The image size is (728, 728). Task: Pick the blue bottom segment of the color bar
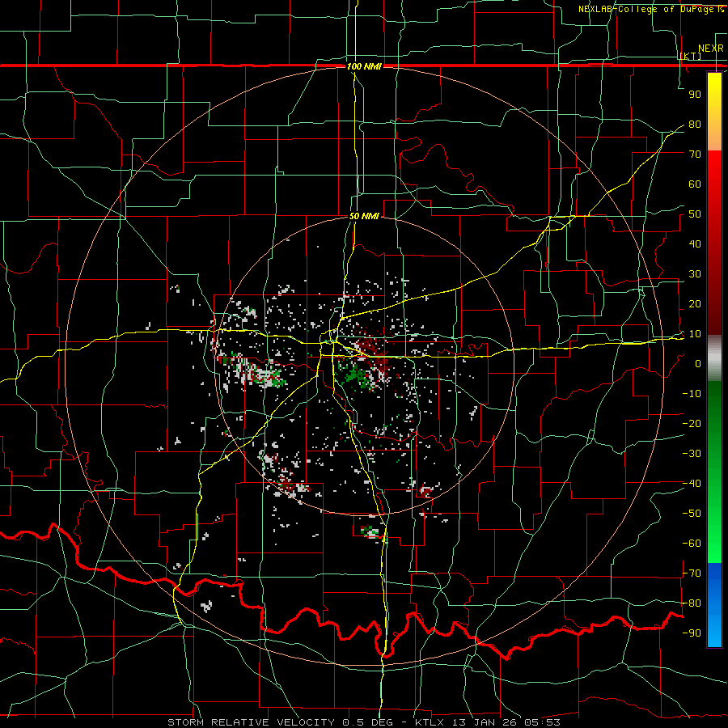[714, 605]
